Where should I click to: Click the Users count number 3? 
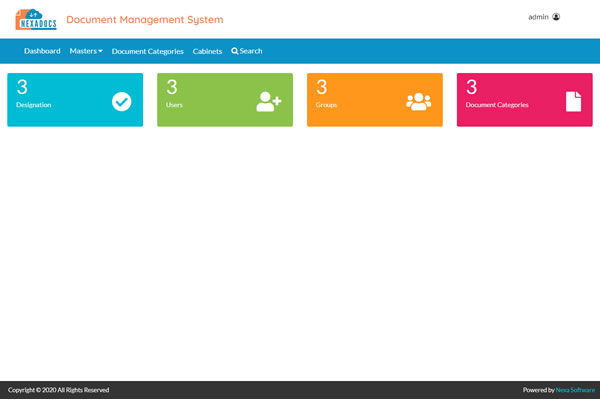click(x=171, y=87)
